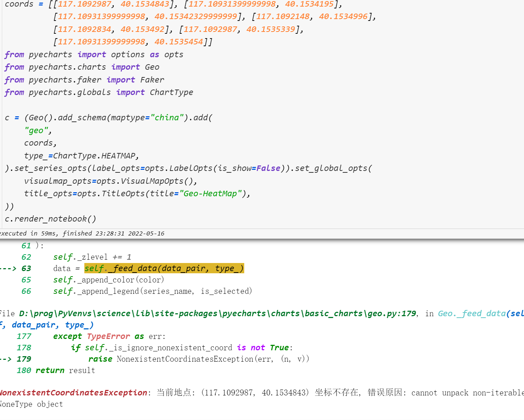Image resolution: width=524 pixels, height=420 pixels.
Task: Click the "china" maptype string
Action: tap(167, 117)
